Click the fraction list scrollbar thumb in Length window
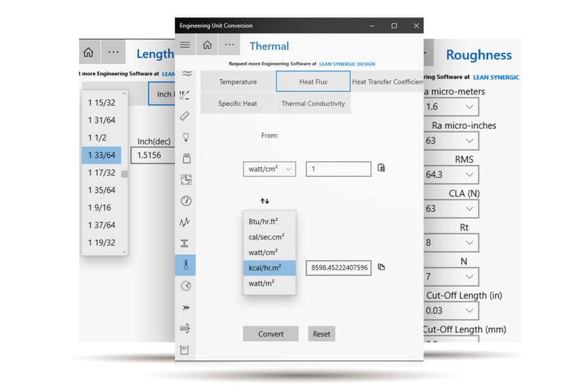This screenshot has height=392, width=588. click(125, 174)
